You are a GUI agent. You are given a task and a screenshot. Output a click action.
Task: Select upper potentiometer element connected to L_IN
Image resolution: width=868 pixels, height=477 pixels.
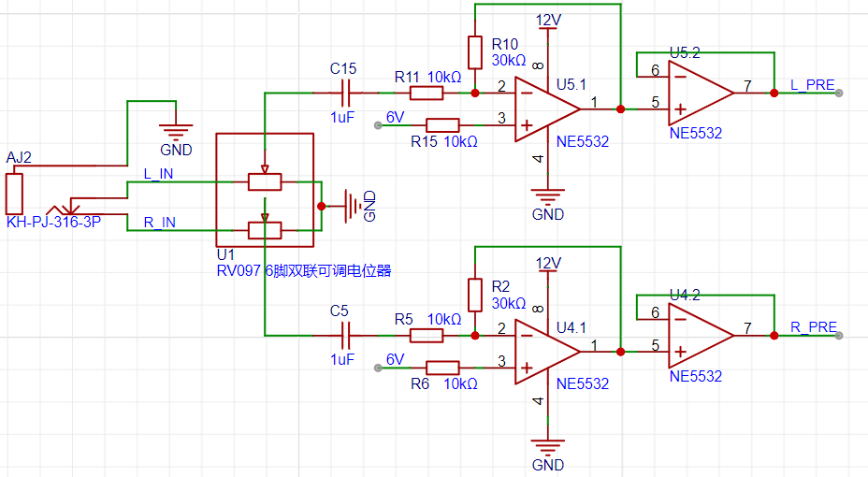click(265, 181)
